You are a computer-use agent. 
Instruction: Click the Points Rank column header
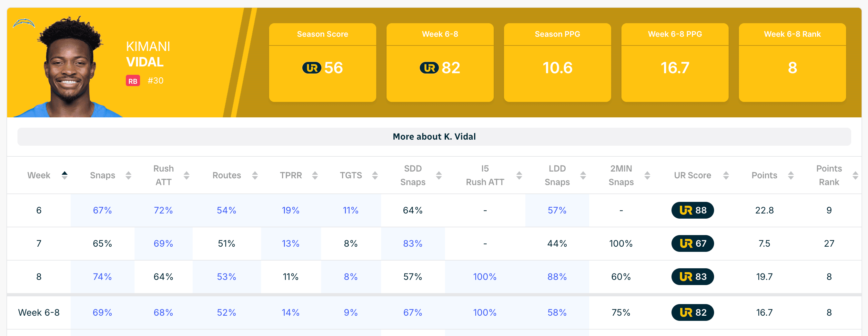829,175
